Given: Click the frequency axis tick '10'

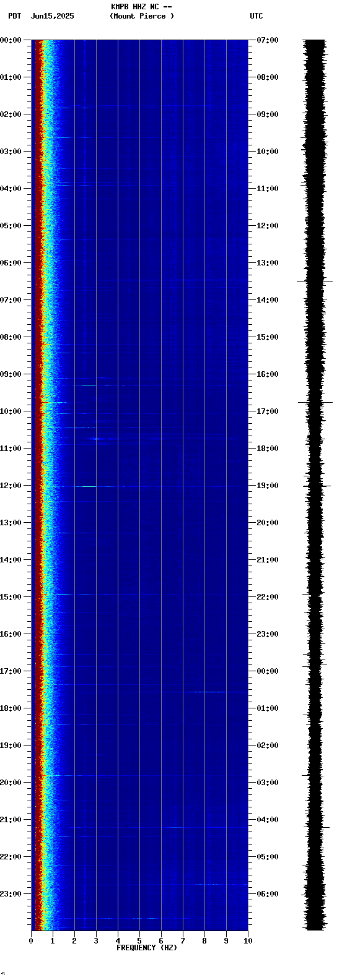Looking at the screenshot, I should (x=248, y=941).
